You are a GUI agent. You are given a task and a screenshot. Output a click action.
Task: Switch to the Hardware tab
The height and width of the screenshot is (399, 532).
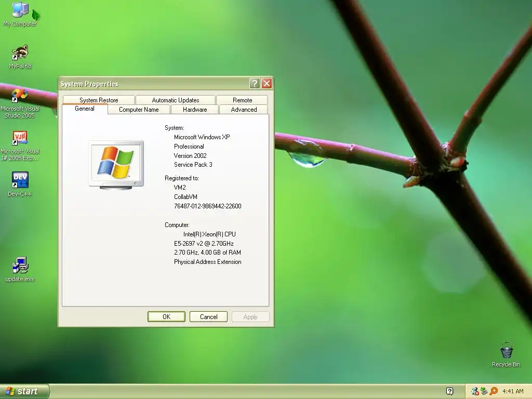click(x=195, y=110)
